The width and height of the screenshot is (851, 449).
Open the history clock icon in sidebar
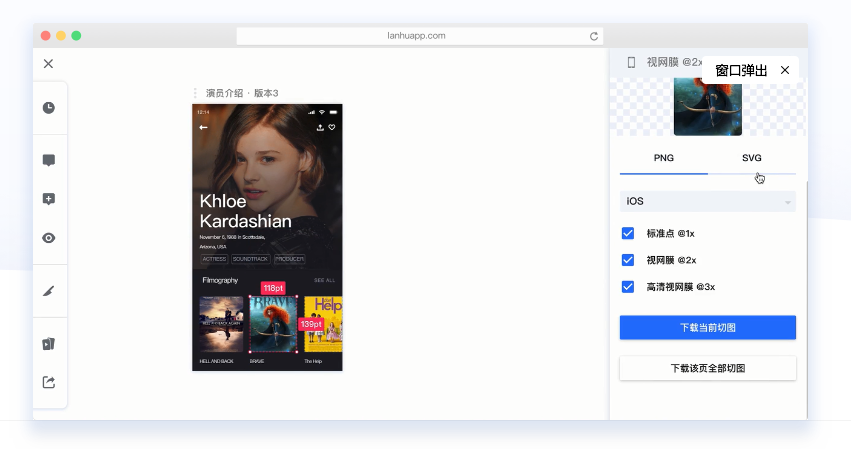[x=49, y=107]
